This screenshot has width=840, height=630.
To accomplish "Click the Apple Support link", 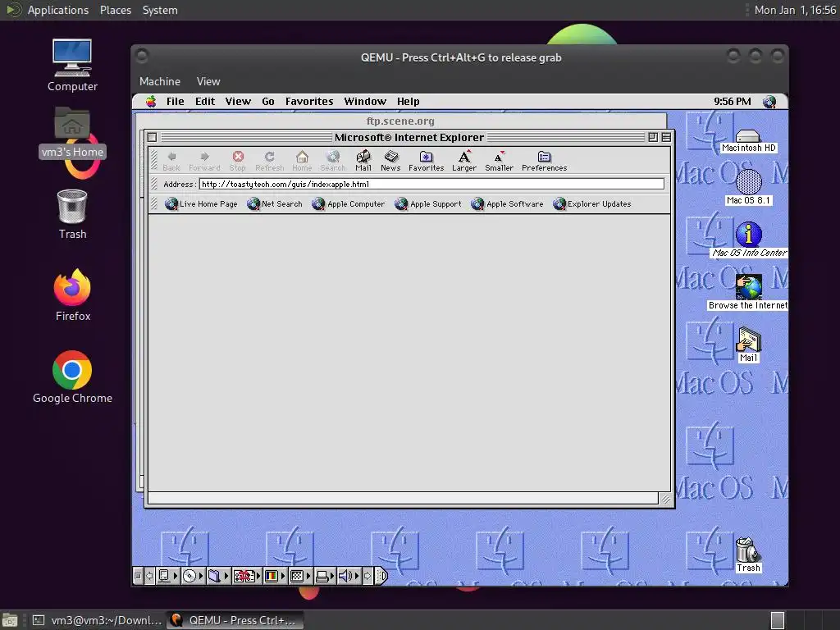I will (428, 203).
